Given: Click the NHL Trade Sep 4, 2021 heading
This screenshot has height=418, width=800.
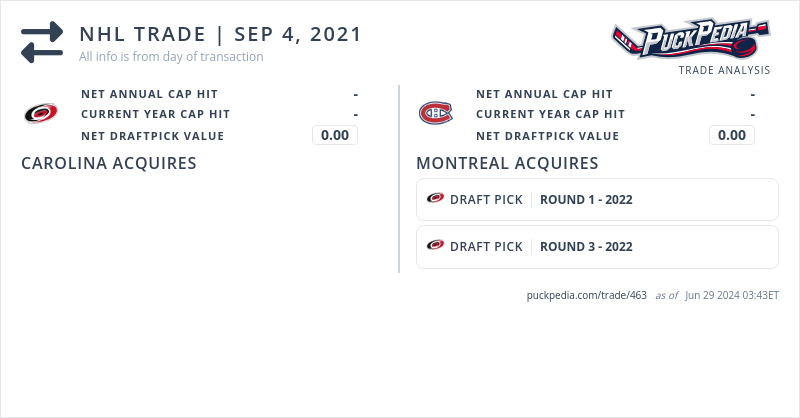Looking at the screenshot, I should (x=220, y=34).
